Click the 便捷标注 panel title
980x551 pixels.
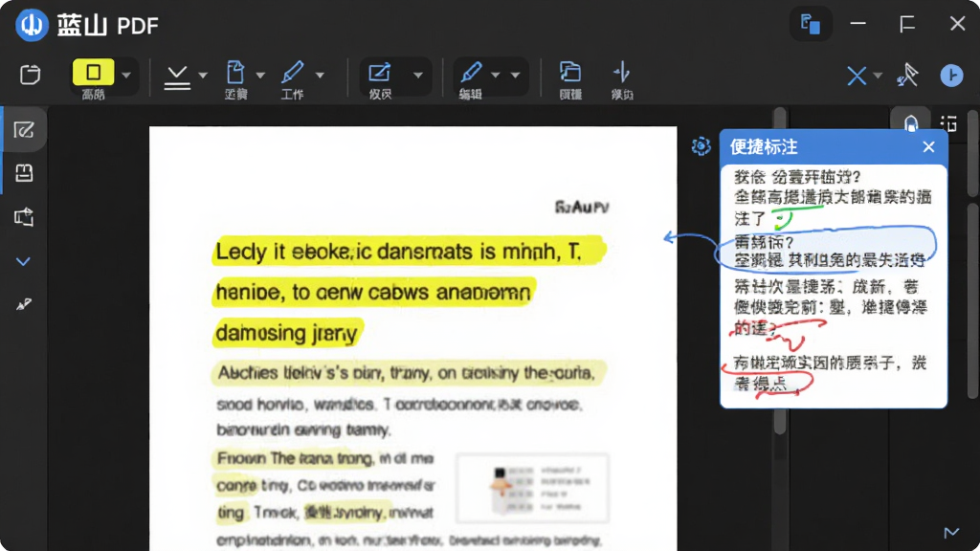(764, 146)
